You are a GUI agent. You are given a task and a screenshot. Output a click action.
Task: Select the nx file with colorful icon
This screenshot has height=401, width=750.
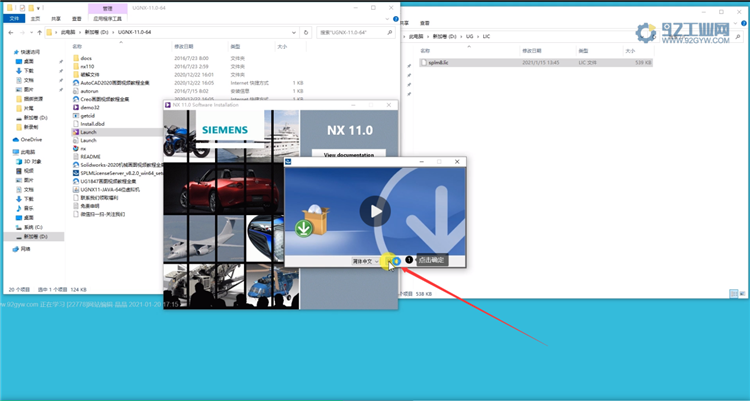tap(83, 148)
